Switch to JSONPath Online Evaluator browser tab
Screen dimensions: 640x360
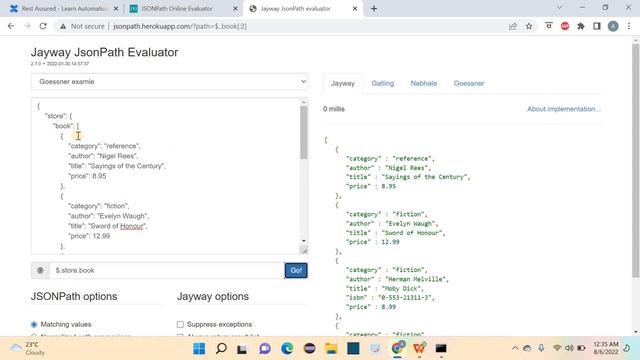coord(183,9)
